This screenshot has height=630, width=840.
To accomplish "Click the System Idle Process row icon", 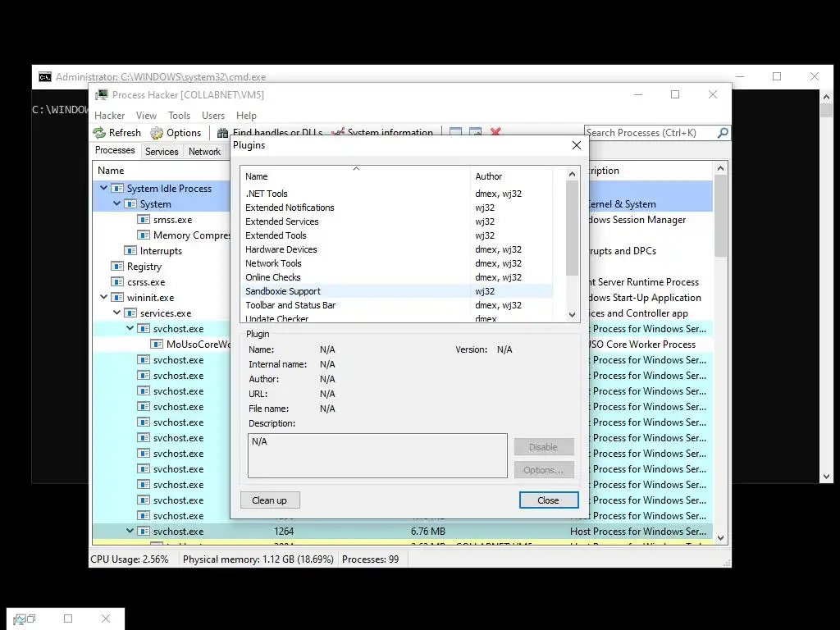I will pyautogui.click(x=117, y=189).
